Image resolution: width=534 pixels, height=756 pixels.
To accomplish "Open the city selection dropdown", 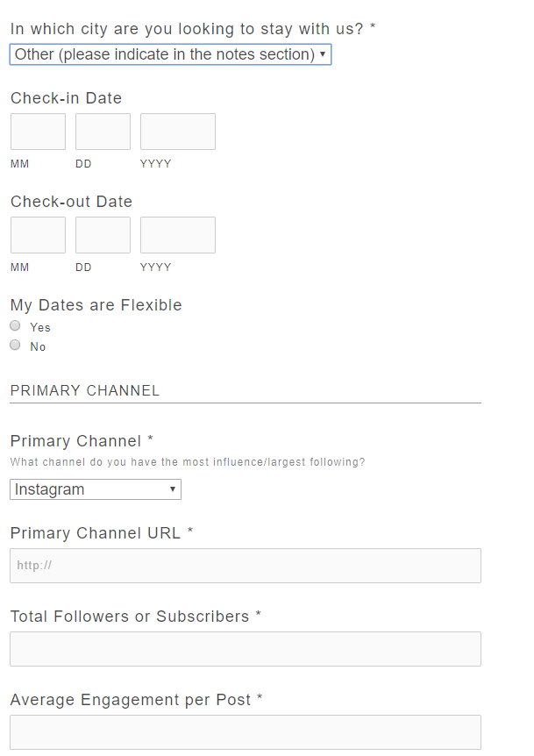I will pos(170,54).
